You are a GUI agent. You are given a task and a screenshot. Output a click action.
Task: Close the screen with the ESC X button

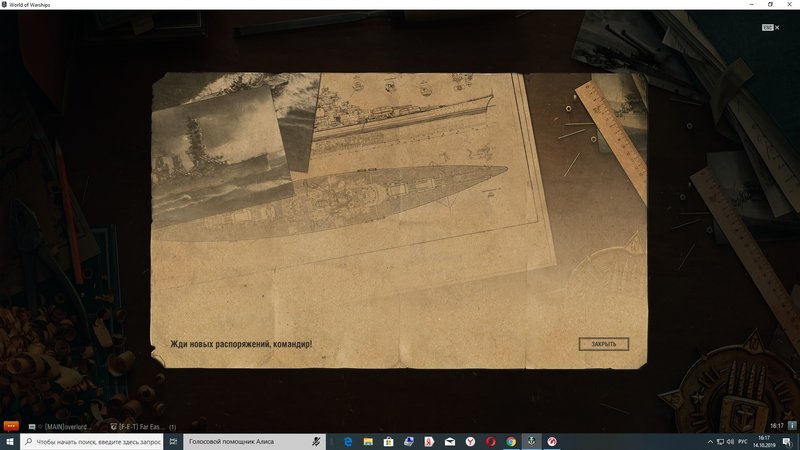(x=771, y=28)
